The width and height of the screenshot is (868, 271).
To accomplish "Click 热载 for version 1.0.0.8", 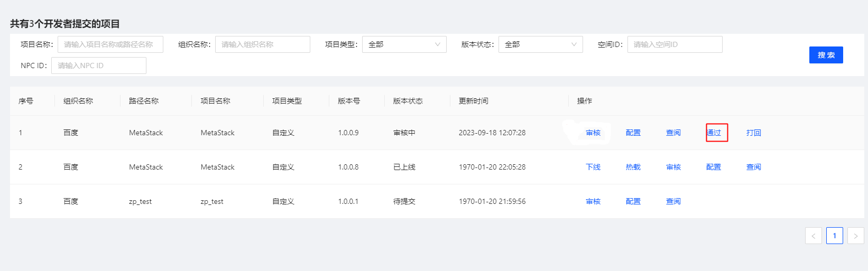I will pos(633,167).
